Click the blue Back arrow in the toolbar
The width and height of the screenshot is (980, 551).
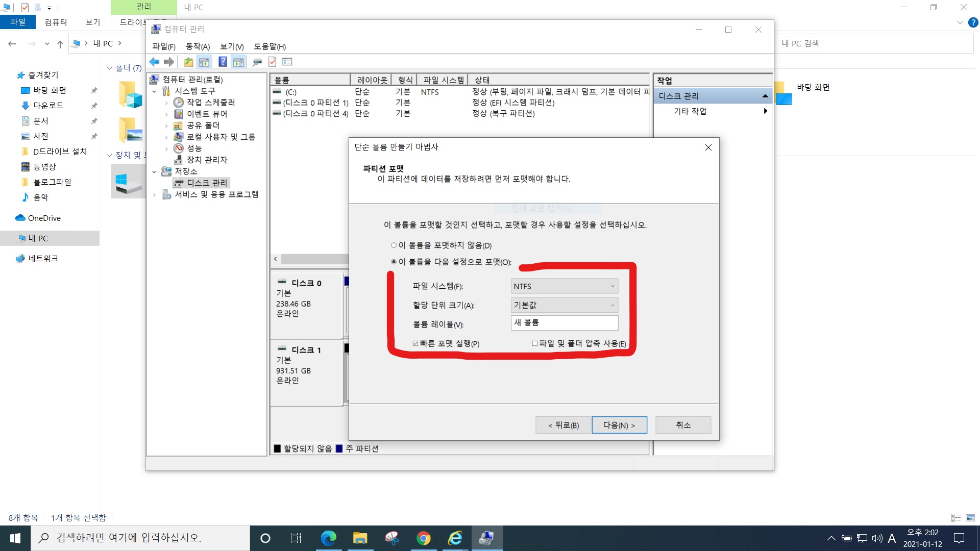coord(154,62)
